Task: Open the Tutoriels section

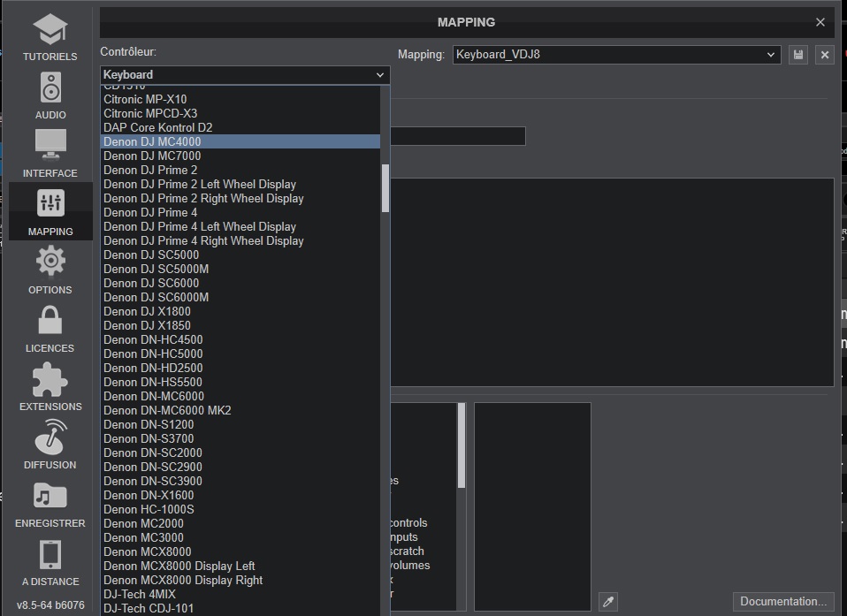Action: [50, 37]
